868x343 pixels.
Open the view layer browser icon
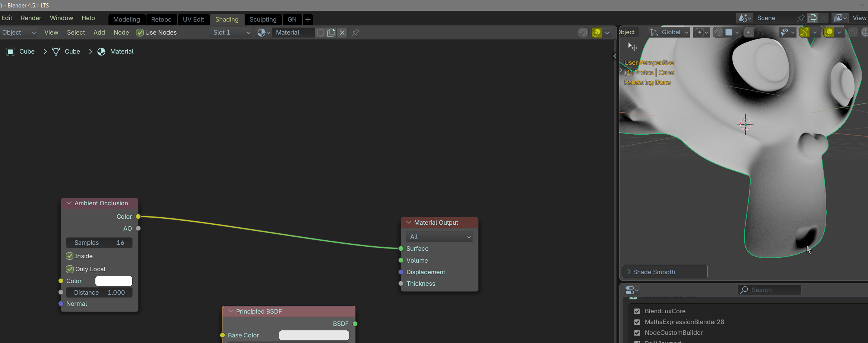coord(840,18)
